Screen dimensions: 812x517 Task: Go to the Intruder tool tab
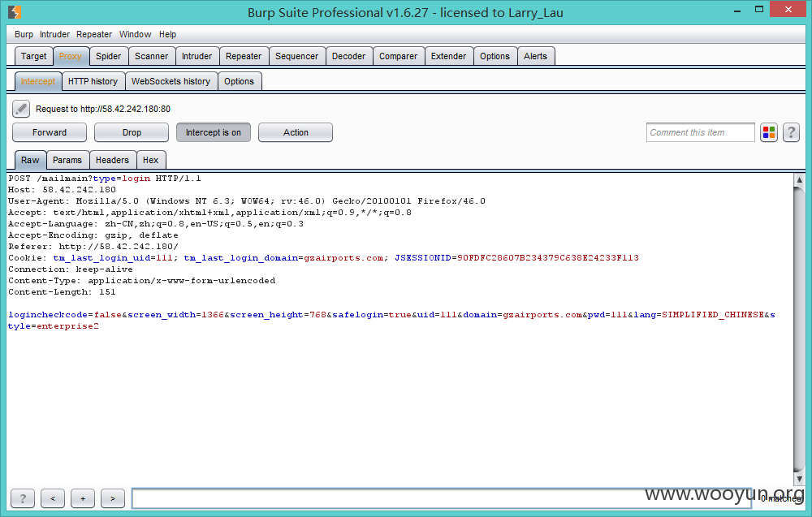[197, 56]
